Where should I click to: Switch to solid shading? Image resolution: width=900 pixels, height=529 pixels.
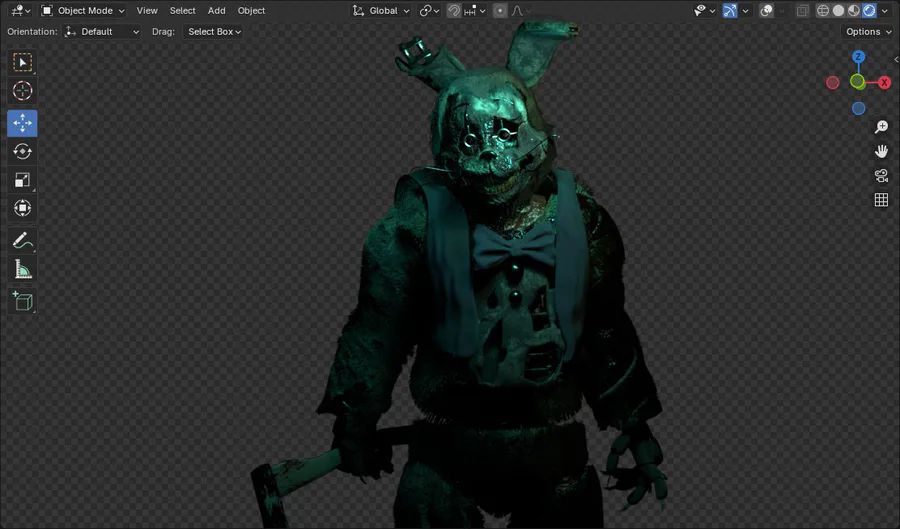[838, 10]
